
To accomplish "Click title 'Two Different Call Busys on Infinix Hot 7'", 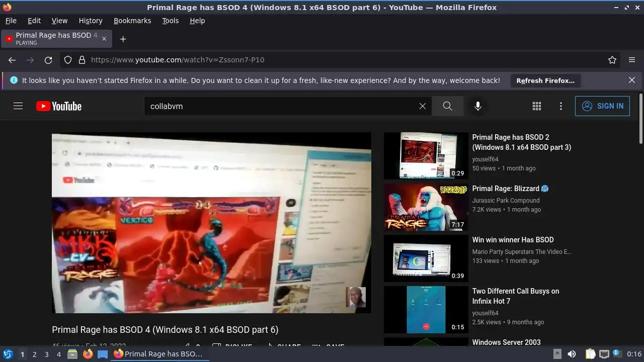I will 515,296.
